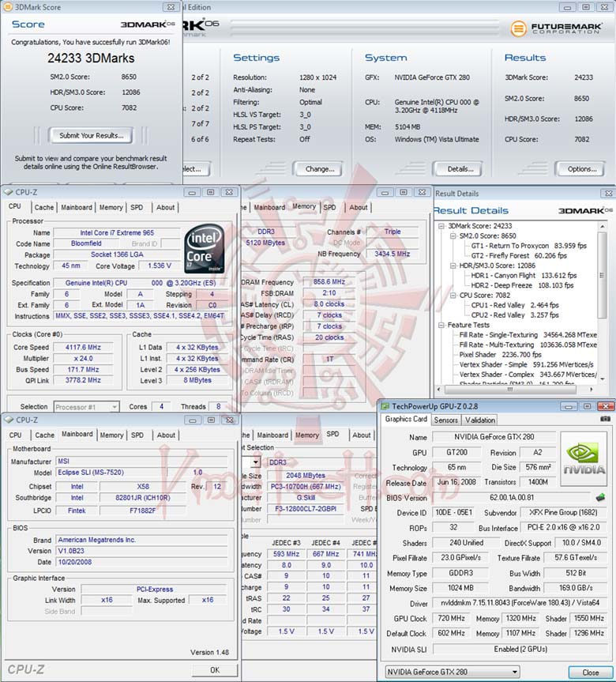The width and height of the screenshot is (616, 682).
Task: Click the title icon of the CPU-Z Motherboard window
Action: click(x=8, y=420)
